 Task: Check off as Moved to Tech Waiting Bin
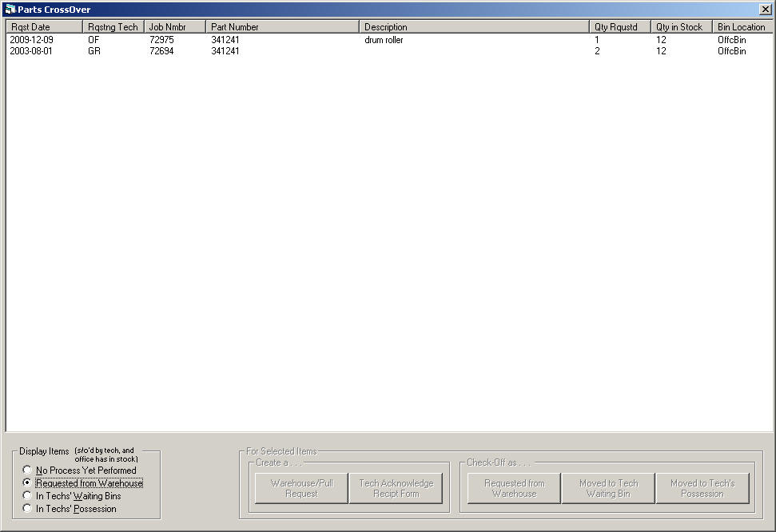[x=608, y=488]
